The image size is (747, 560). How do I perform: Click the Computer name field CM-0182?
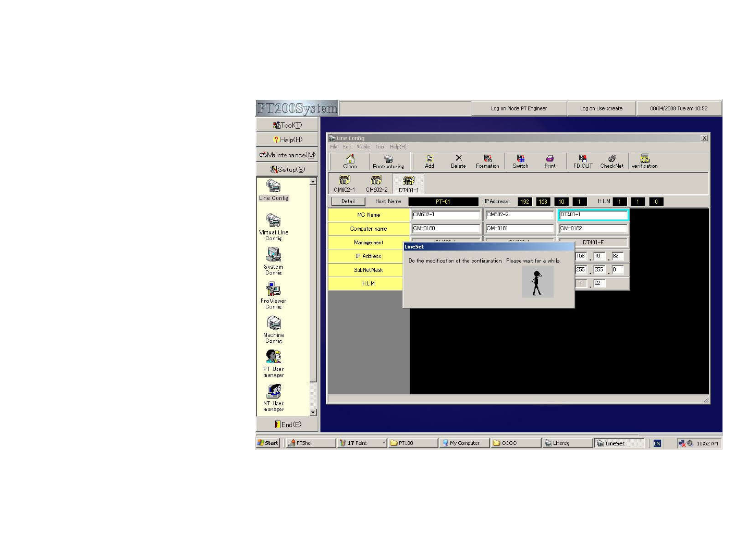tap(593, 228)
